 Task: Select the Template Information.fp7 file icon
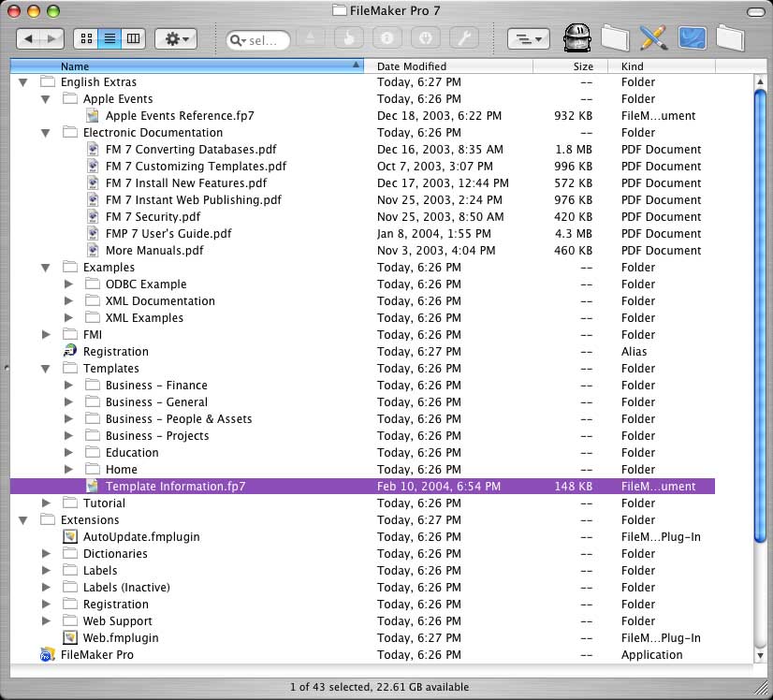click(x=93, y=486)
